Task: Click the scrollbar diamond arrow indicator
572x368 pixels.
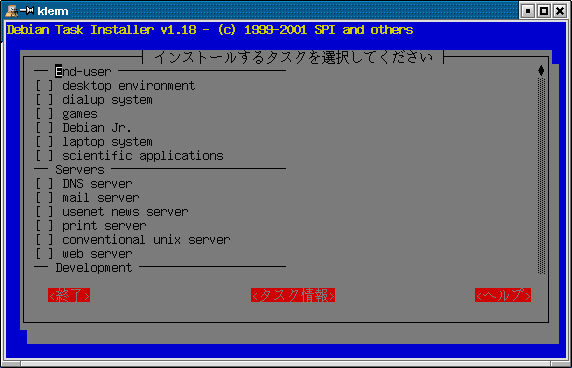Action: pos(541,71)
